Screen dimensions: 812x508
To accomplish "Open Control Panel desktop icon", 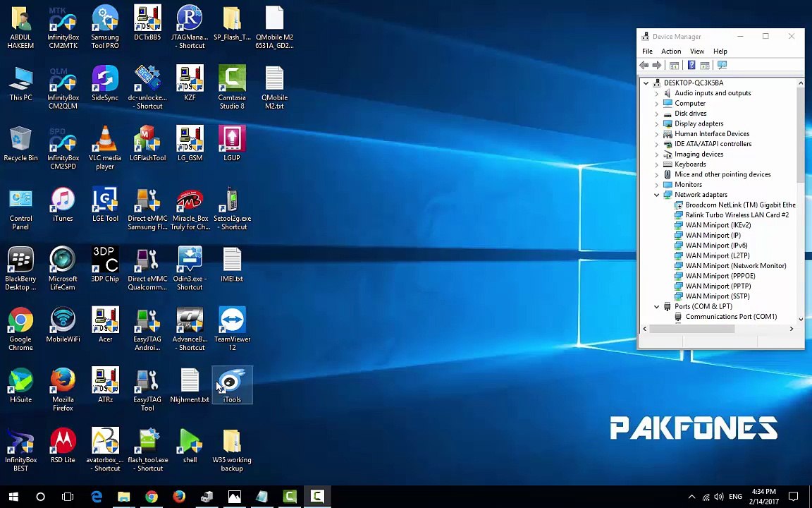I will coord(20,207).
